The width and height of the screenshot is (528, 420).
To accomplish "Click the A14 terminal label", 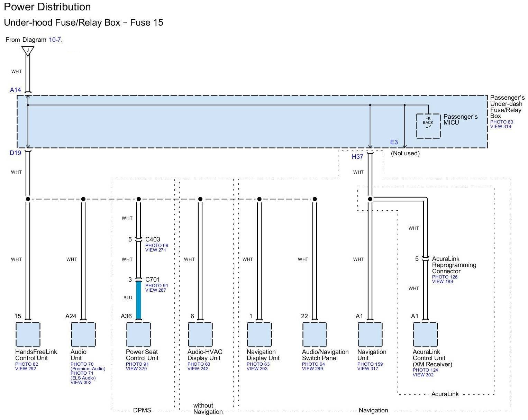I will coord(16,90).
